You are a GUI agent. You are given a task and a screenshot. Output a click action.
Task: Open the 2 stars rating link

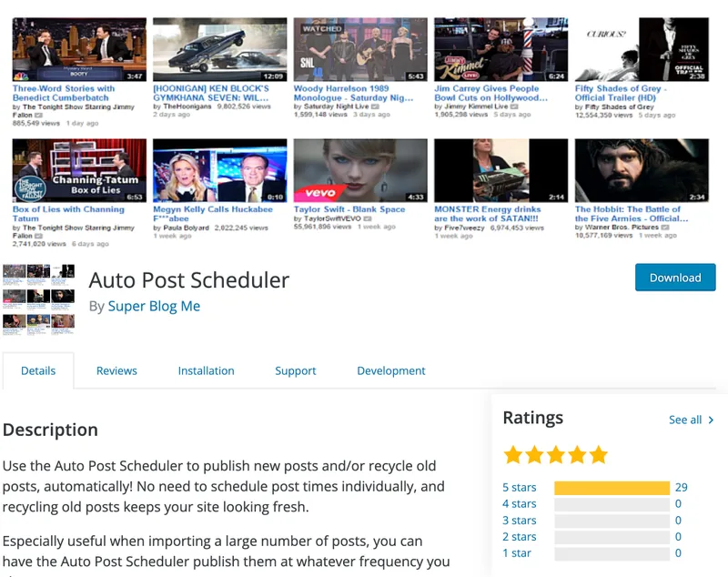[519, 537]
